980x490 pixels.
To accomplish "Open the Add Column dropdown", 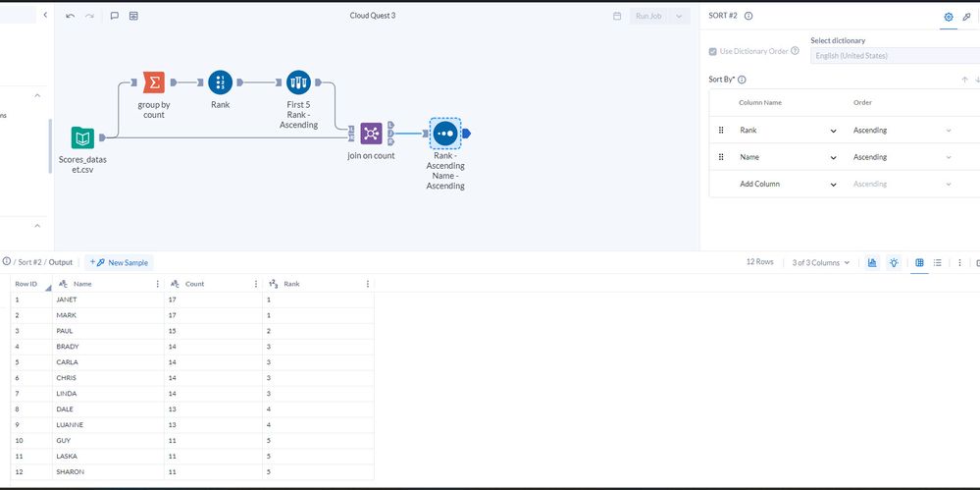I will [x=834, y=185].
